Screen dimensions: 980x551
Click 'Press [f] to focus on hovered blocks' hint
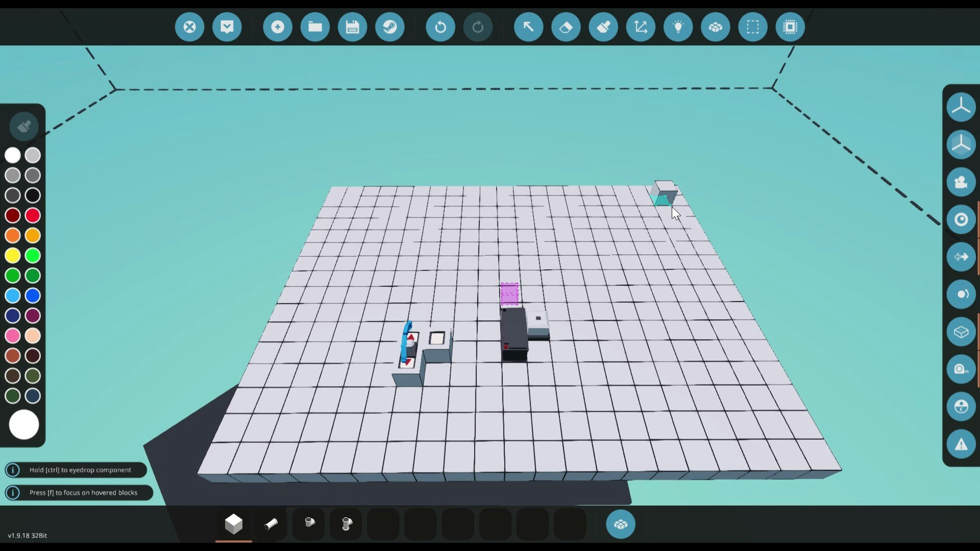click(x=83, y=493)
